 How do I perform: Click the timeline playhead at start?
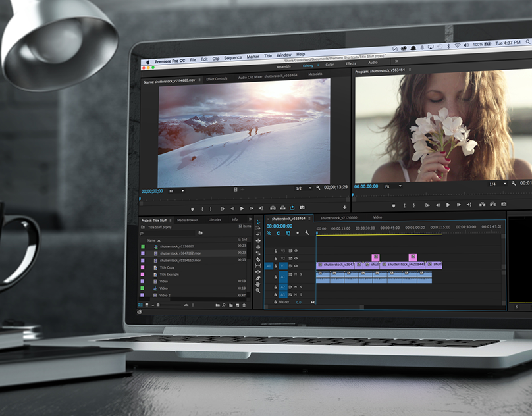point(317,228)
